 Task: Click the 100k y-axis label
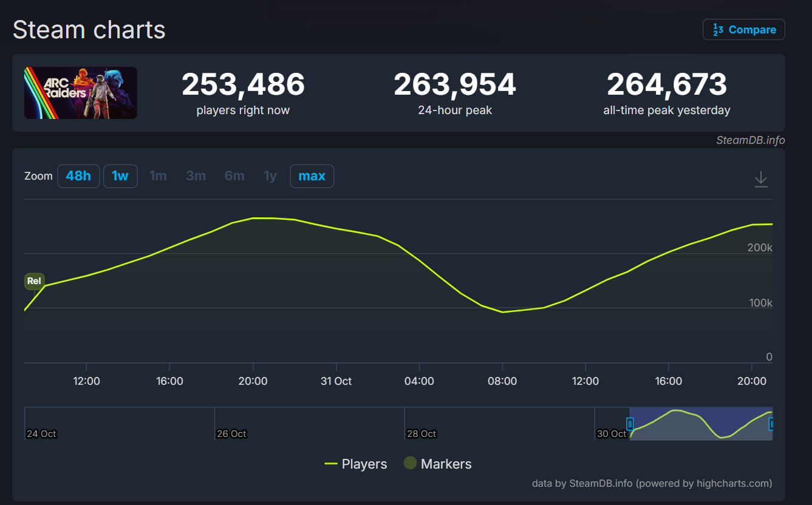tap(760, 303)
